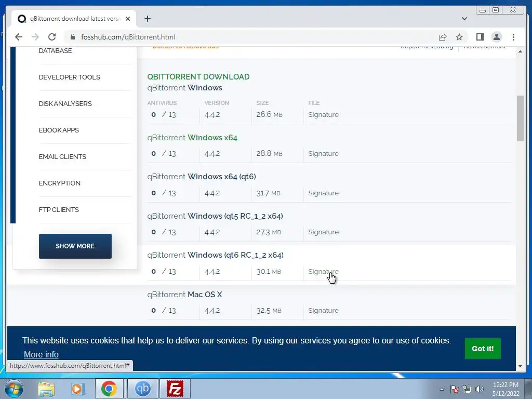The height and width of the screenshot is (399, 532).
Task: Open the Windows Start menu
Action: click(x=14, y=389)
